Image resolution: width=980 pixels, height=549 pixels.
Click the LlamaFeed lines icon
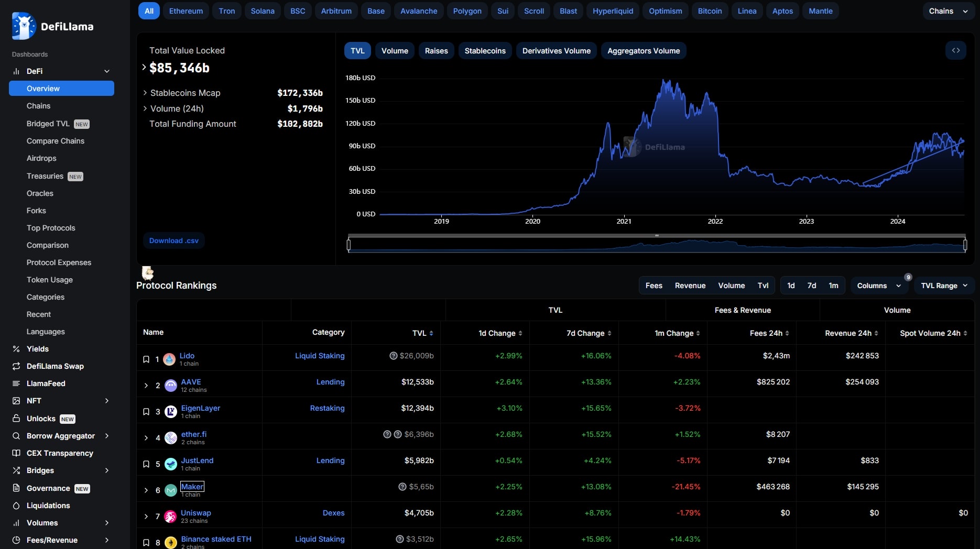[16, 383]
